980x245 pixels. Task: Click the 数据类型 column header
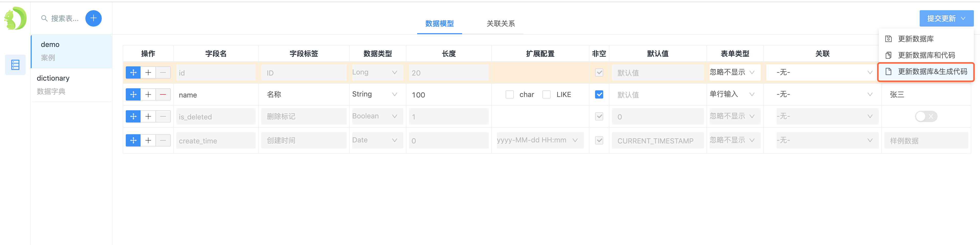377,54
